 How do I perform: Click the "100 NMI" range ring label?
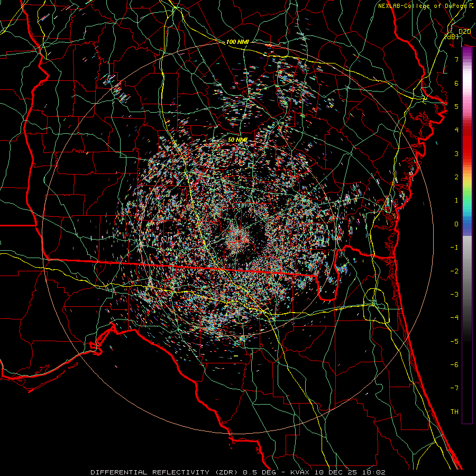coord(237,42)
